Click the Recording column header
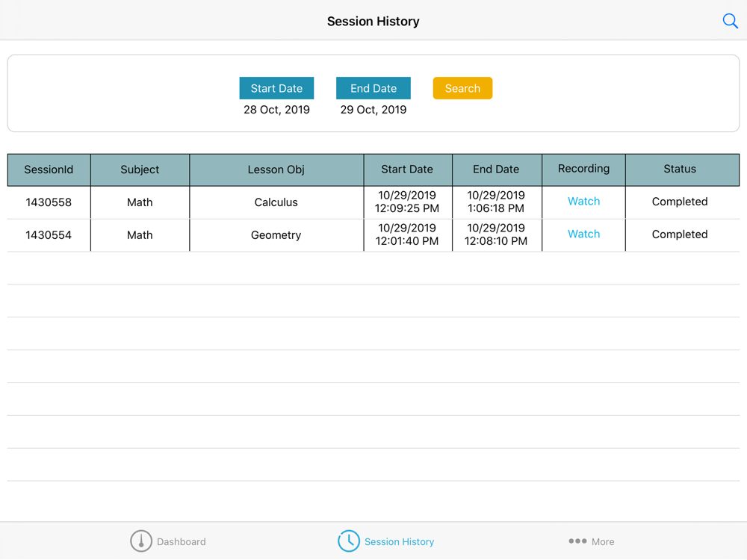The image size is (747, 560). [583, 169]
